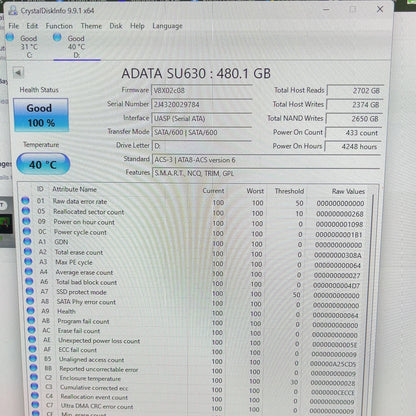Screen dimensions: 416x416
Task: Click raw value 000000A25CD5
Action: coord(333,364)
